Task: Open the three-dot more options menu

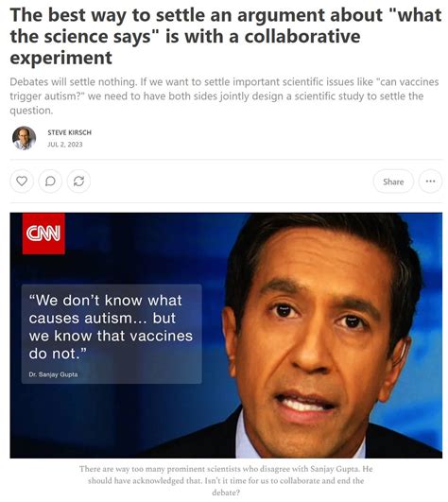Action: pyautogui.click(x=430, y=182)
